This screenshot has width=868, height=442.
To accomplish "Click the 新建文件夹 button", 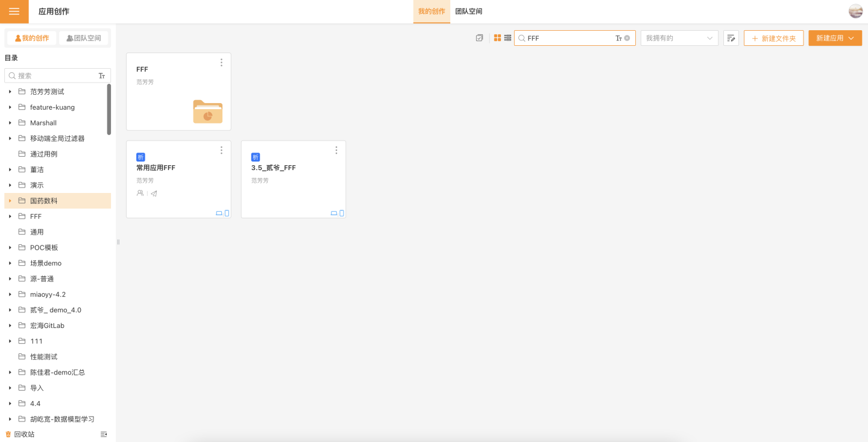I will click(773, 38).
